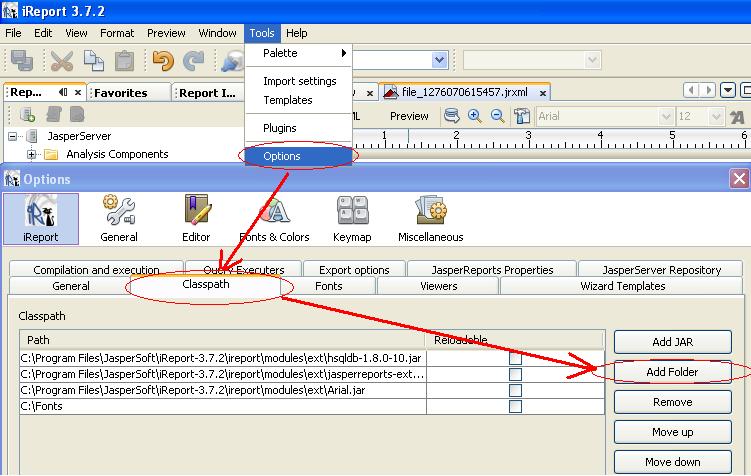Open the main toolbar combo box dropdown
751x476 pixels.
point(439,60)
